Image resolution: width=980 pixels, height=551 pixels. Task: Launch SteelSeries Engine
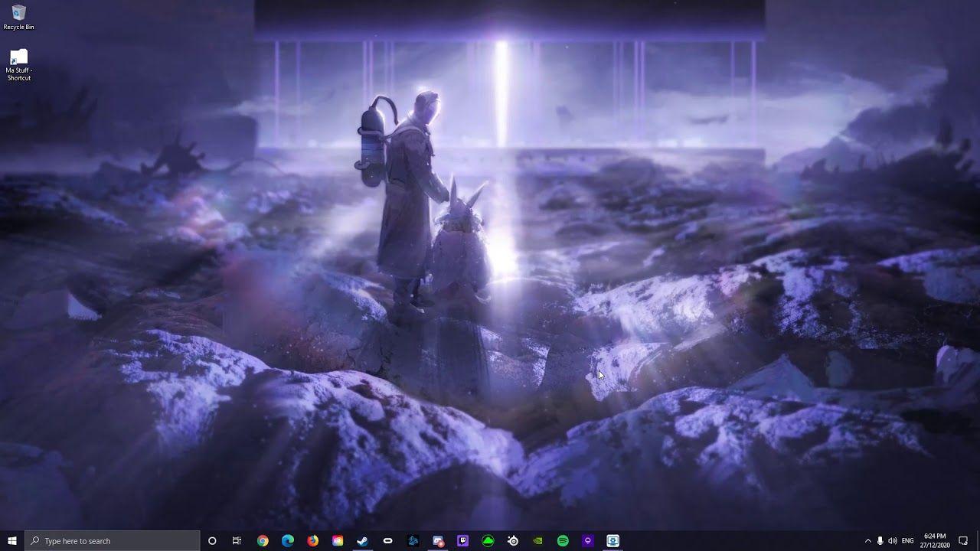pyautogui.click(x=512, y=540)
